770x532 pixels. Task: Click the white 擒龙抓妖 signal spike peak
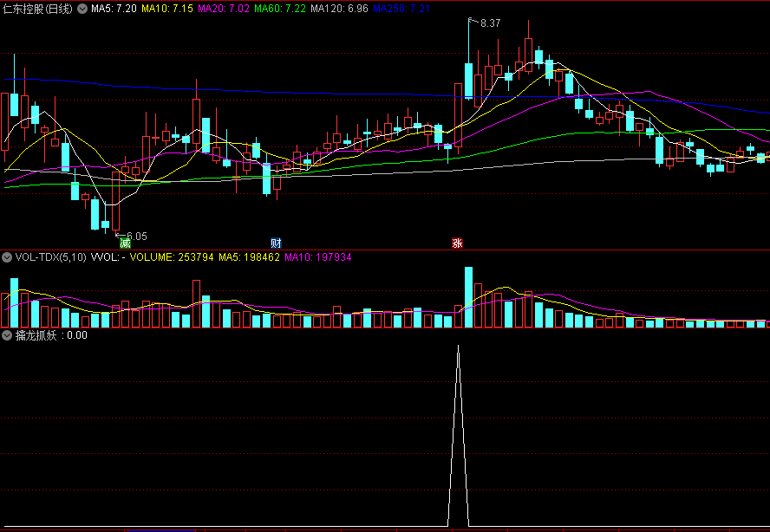click(458, 347)
